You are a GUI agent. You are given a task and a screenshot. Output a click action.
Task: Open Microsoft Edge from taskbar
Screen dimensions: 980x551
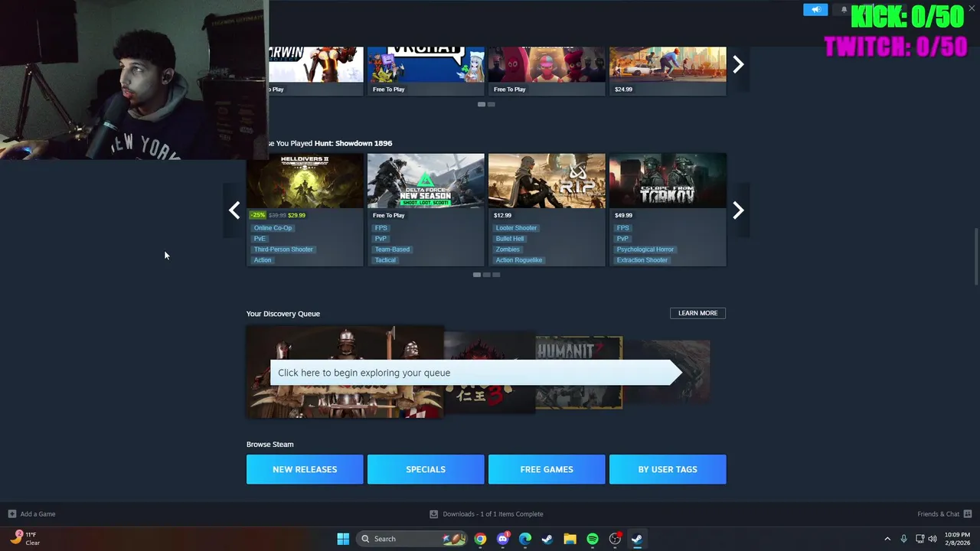(525, 539)
